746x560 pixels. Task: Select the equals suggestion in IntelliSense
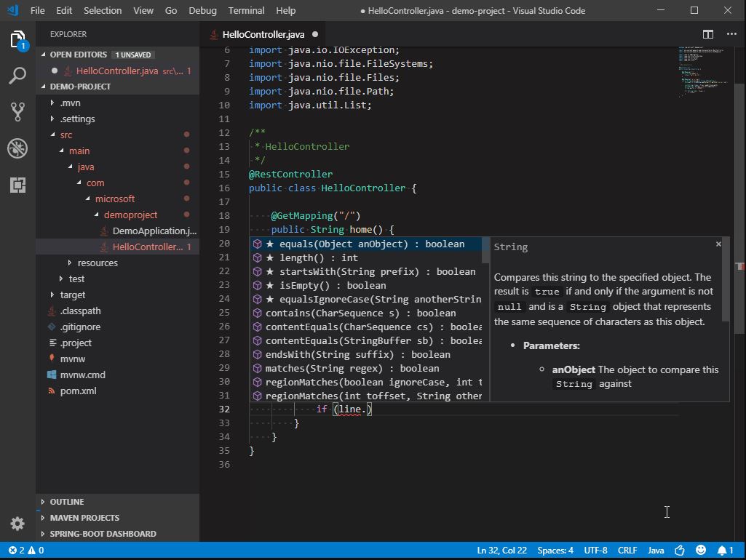[x=364, y=244]
